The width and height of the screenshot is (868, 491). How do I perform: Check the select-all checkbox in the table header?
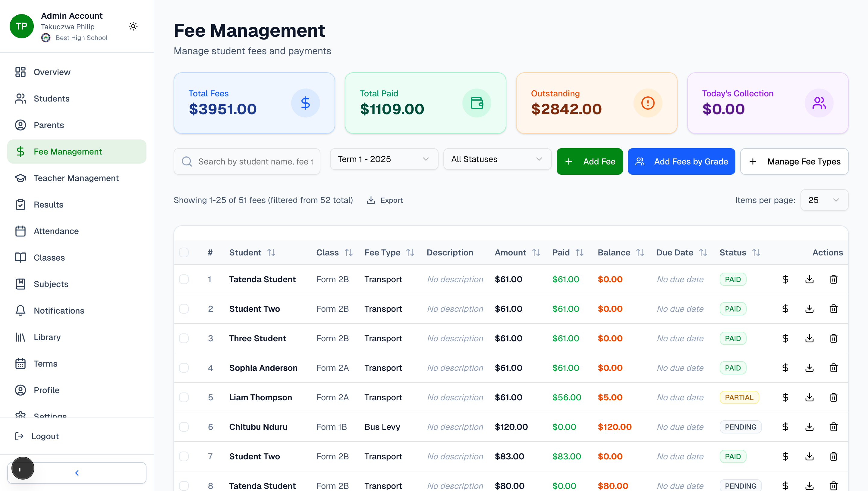(184, 252)
